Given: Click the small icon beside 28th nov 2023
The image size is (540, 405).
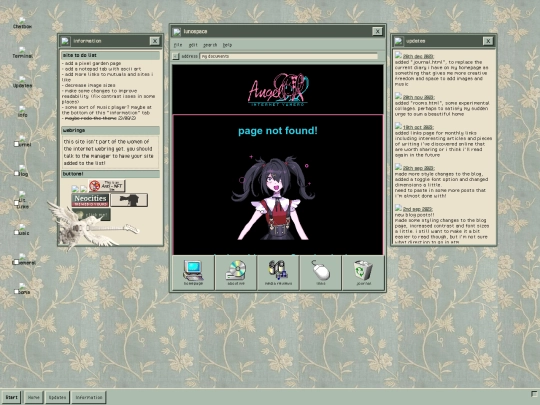Looking at the screenshot, I should coord(398,96).
